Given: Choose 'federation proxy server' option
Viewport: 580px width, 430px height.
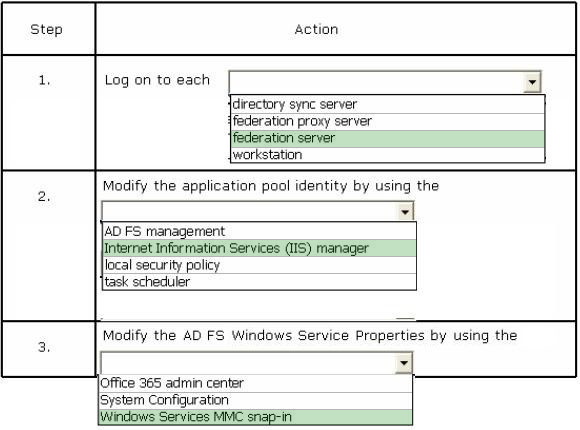Looking at the screenshot, I should [x=388, y=121].
